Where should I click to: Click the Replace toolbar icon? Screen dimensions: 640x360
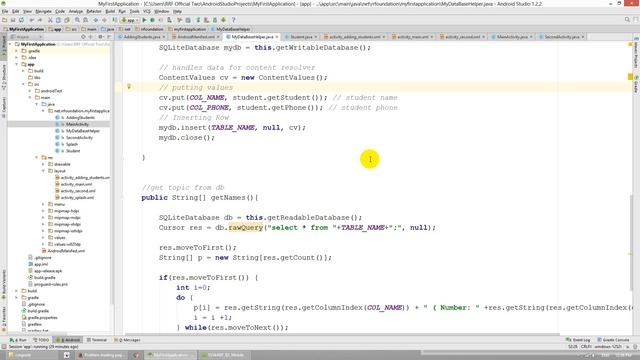point(85,20)
